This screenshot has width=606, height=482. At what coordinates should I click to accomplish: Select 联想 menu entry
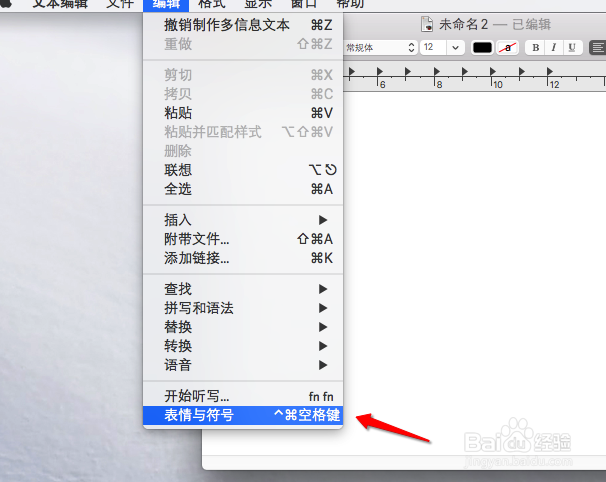[x=243, y=170]
